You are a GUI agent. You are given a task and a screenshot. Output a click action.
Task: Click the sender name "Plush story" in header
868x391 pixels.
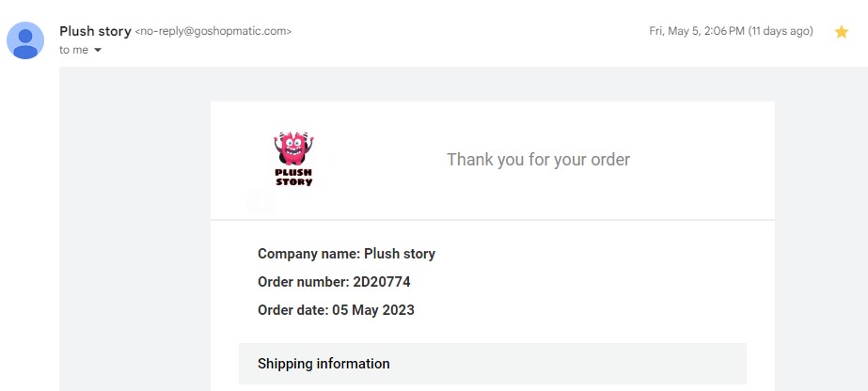click(95, 31)
